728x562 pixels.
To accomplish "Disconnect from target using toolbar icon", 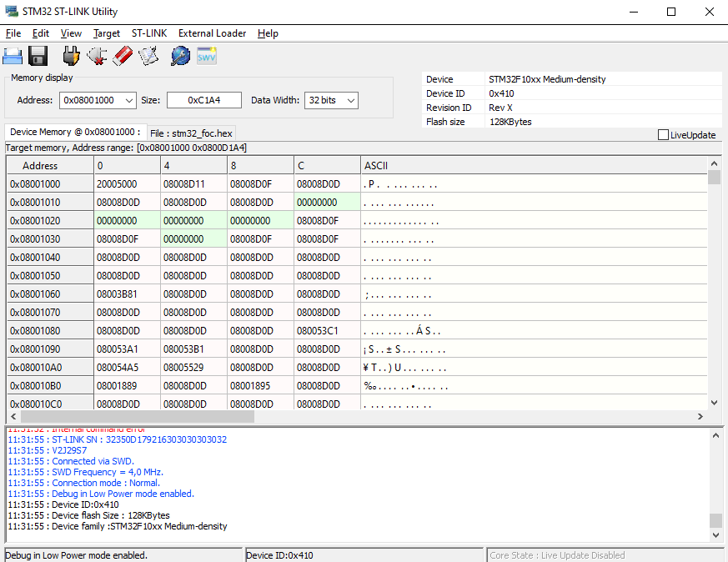I will [97, 57].
